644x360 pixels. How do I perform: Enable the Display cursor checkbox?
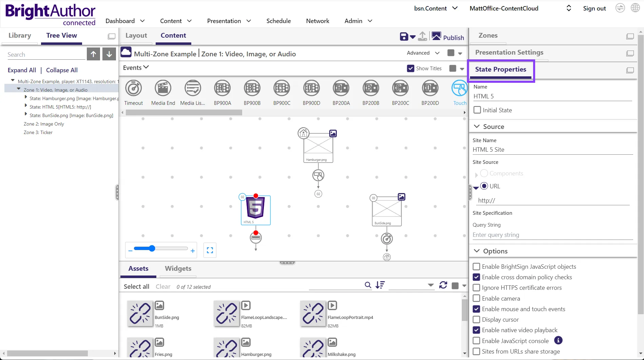pos(476,319)
